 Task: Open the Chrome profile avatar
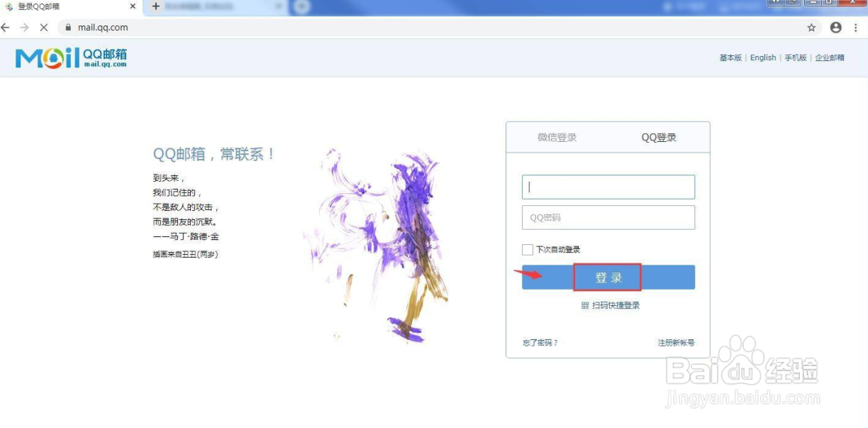pyautogui.click(x=836, y=28)
